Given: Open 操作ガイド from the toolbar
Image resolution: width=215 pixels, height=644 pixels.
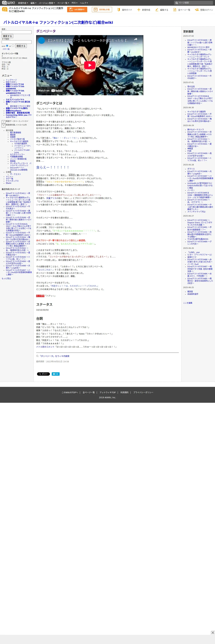Looking at the screenshot, I should tap(124, 10).
